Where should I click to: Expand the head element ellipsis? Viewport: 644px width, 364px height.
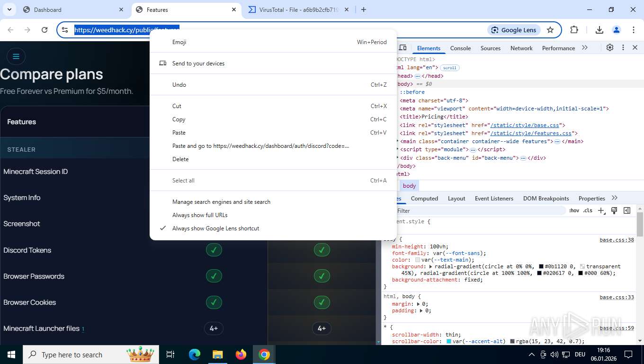tap(418, 76)
